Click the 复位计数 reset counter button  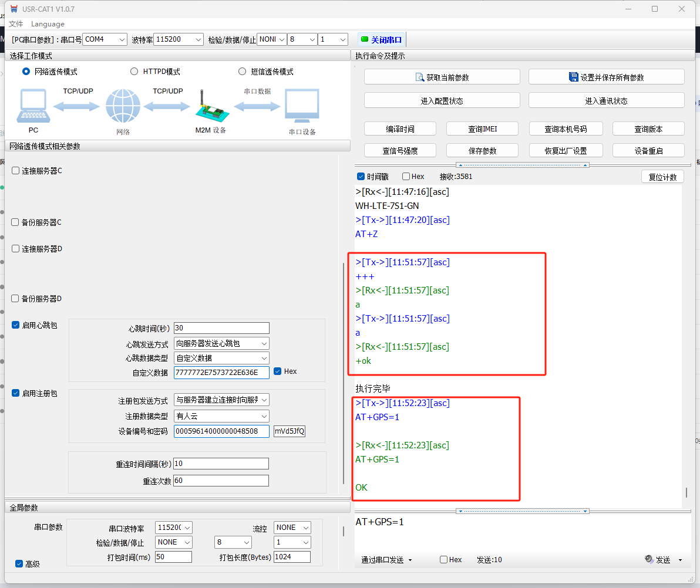pyautogui.click(x=662, y=177)
